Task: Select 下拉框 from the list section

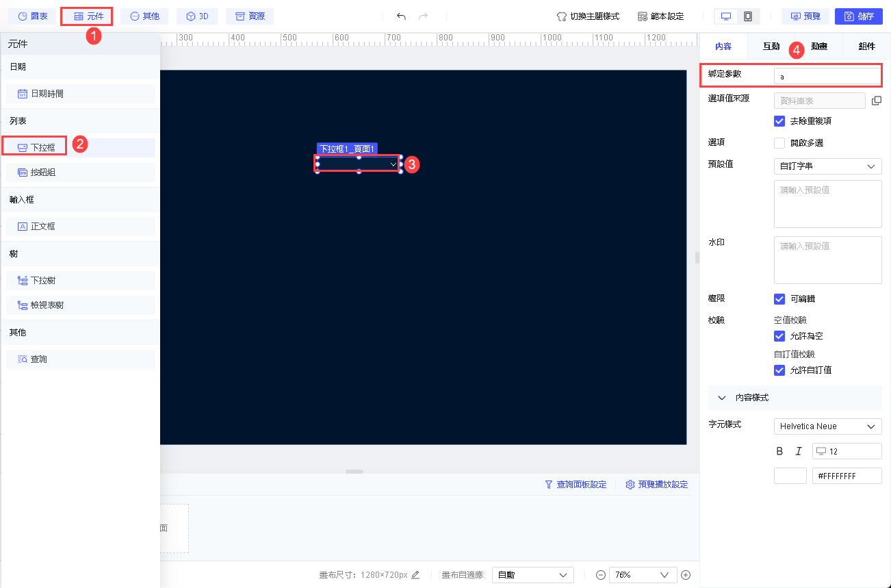Action: [81, 148]
